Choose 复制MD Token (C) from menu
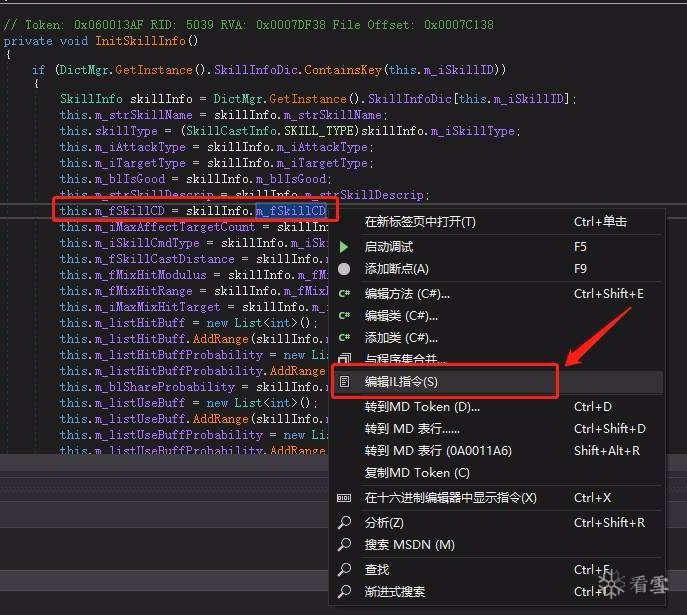687x615 pixels. [x=417, y=473]
